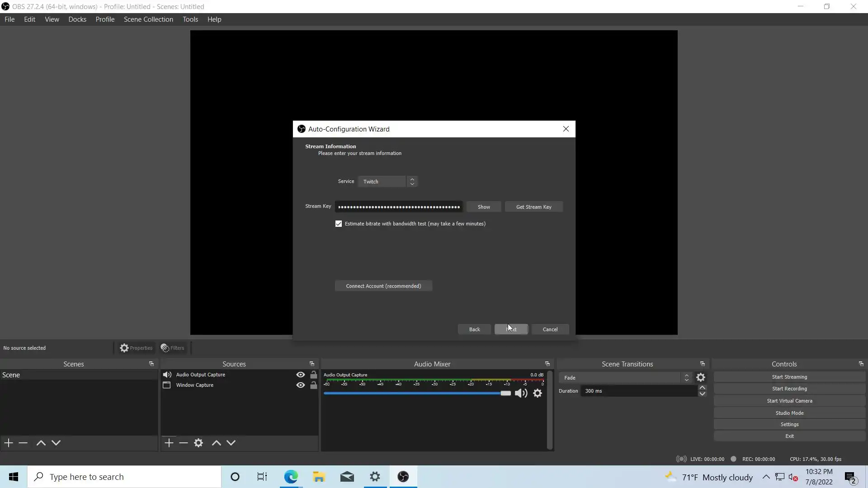Toggle Window Capture visibility eye
Screen dimensions: 868x488
(x=300, y=385)
